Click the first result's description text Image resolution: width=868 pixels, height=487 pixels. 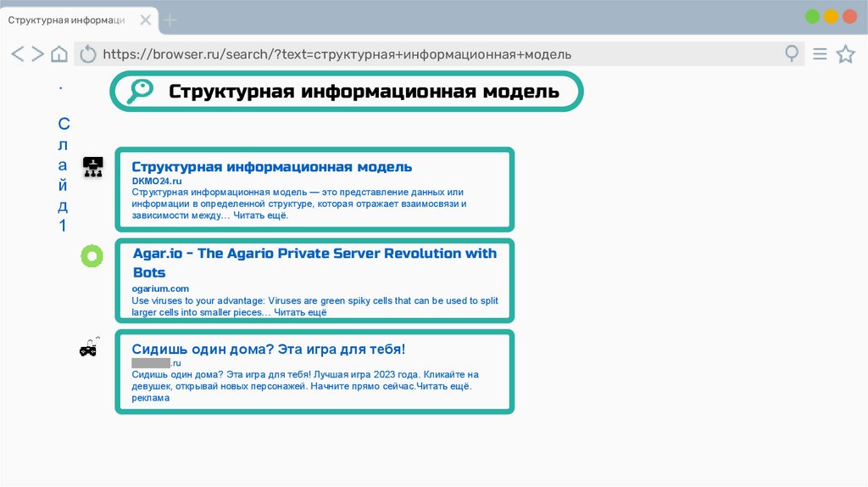tap(299, 204)
